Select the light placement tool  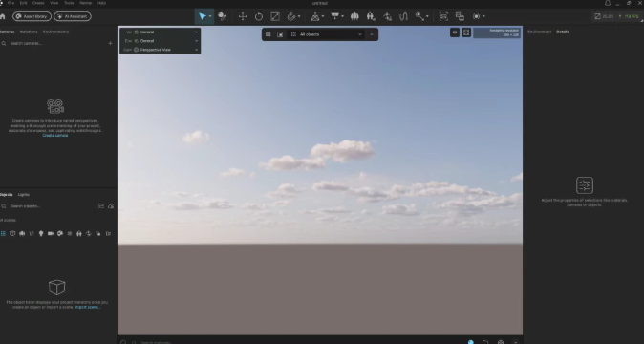[x=334, y=16]
